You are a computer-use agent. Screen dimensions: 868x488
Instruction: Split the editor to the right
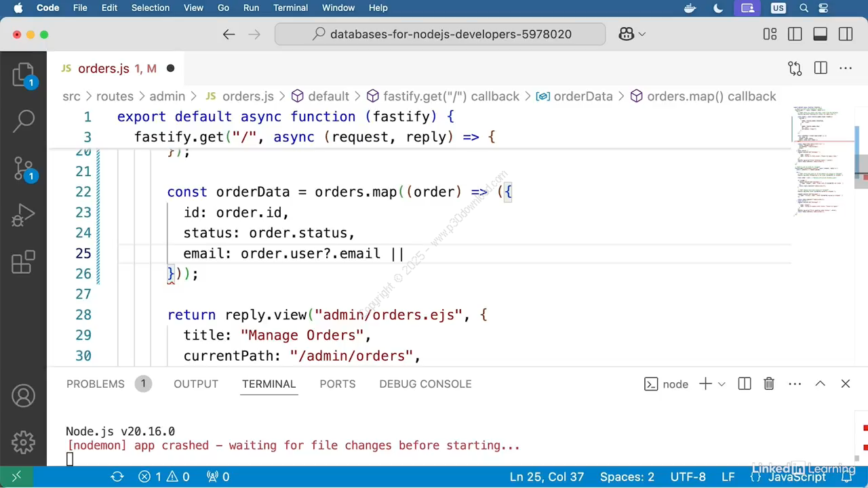pos(821,68)
